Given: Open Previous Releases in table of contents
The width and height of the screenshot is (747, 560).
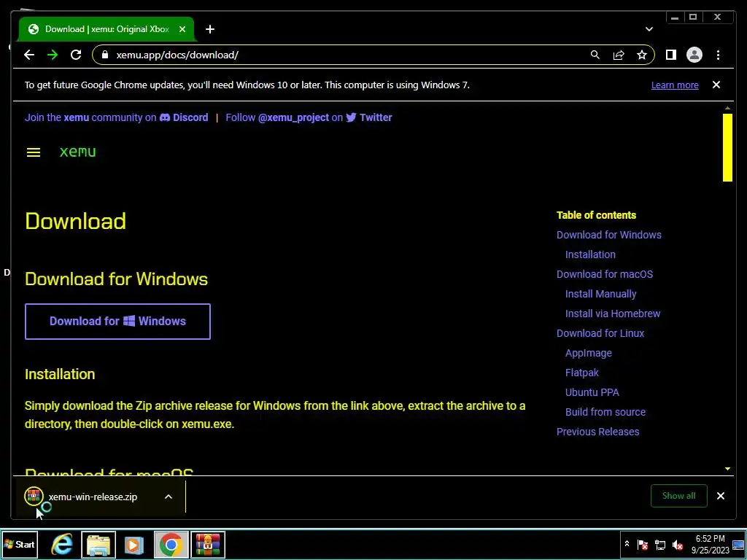Looking at the screenshot, I should tap(598, 432).
